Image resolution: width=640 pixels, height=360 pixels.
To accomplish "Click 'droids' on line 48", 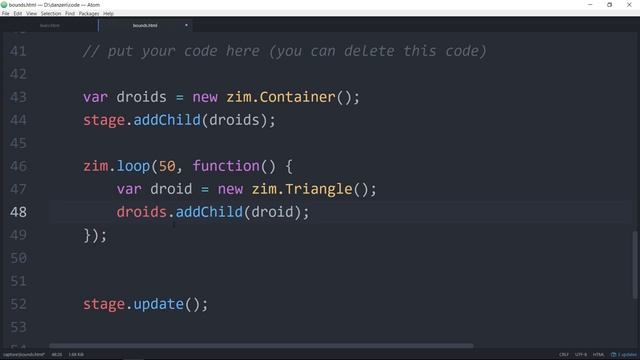I will [142, 212].
